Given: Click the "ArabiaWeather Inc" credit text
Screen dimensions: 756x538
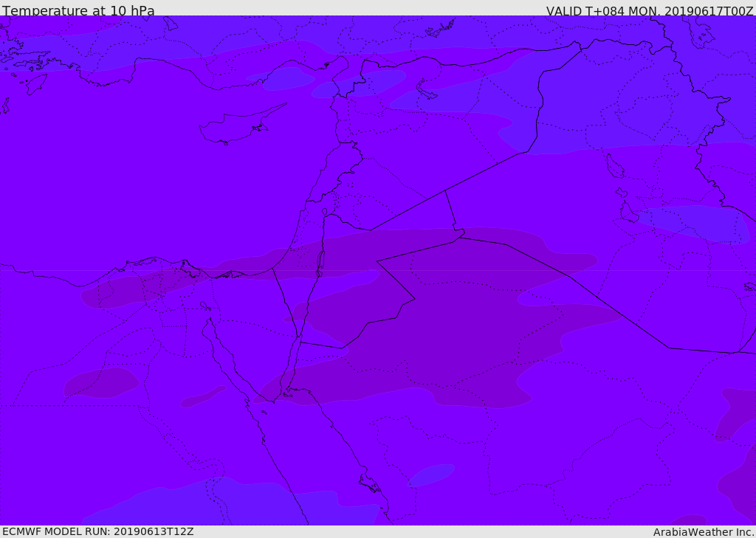Looking at the screenshot, I should [703, 532].
